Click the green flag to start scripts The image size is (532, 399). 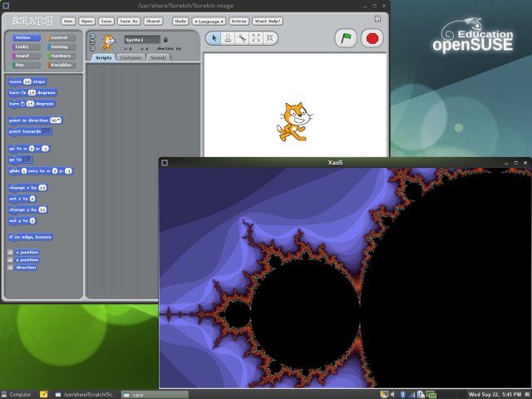point(346,37)
